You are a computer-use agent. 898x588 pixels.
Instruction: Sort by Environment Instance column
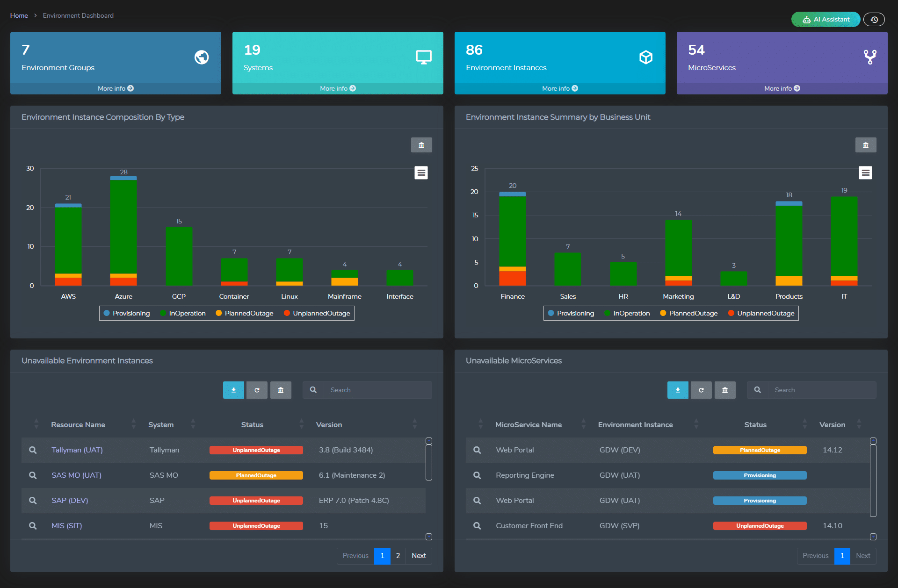point(635,424)
